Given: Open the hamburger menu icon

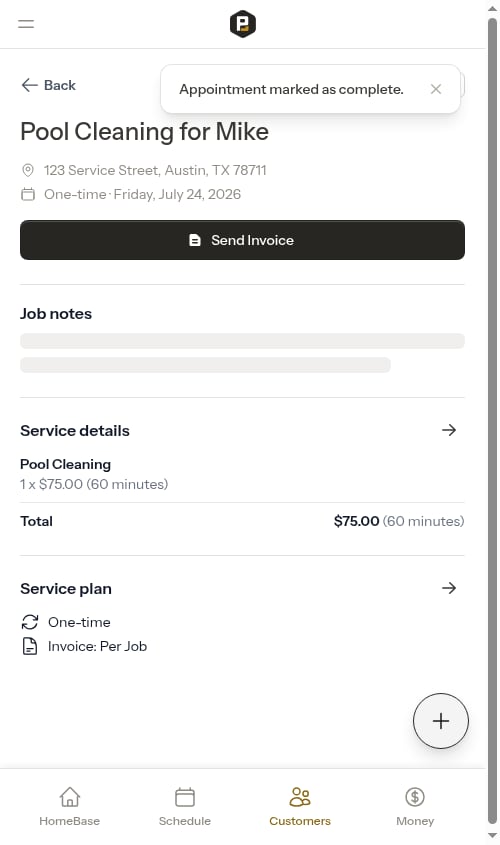Looking at the screenshot, I should (x=26, y=24).
